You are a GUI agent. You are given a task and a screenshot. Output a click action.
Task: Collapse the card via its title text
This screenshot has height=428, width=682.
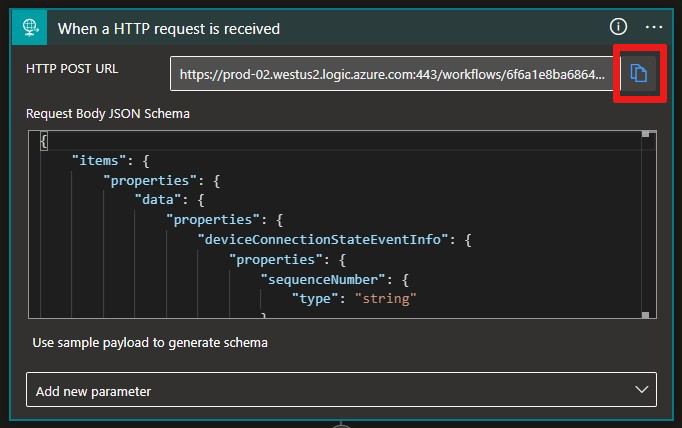168,28
